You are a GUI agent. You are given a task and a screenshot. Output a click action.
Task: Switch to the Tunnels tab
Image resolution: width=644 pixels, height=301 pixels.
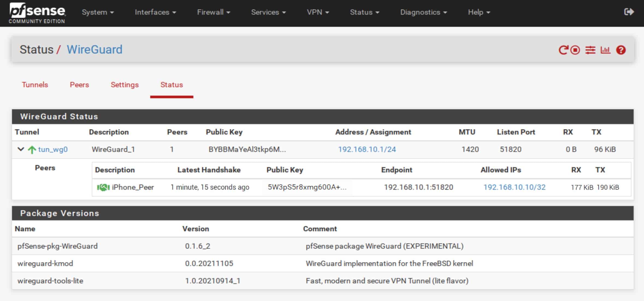click(35, 85)
